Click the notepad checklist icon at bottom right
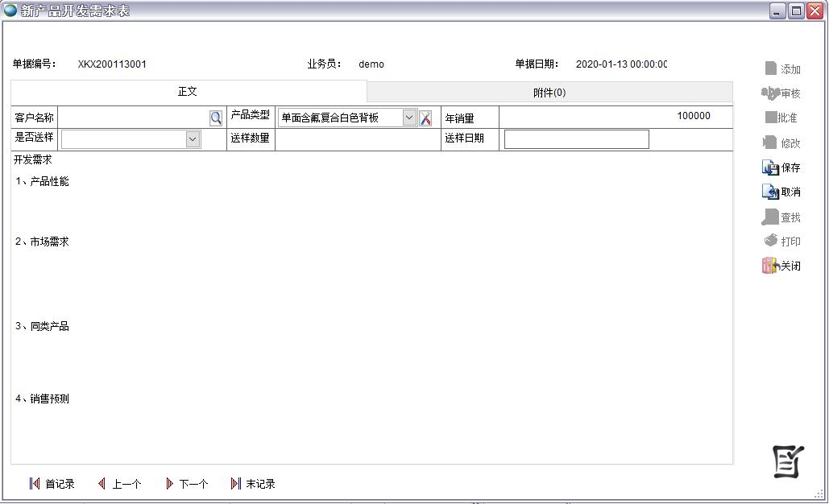 [788, 461]
